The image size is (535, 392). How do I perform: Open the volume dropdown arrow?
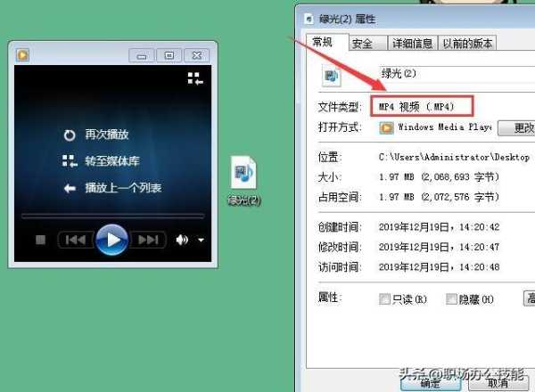tap(201, 240)
